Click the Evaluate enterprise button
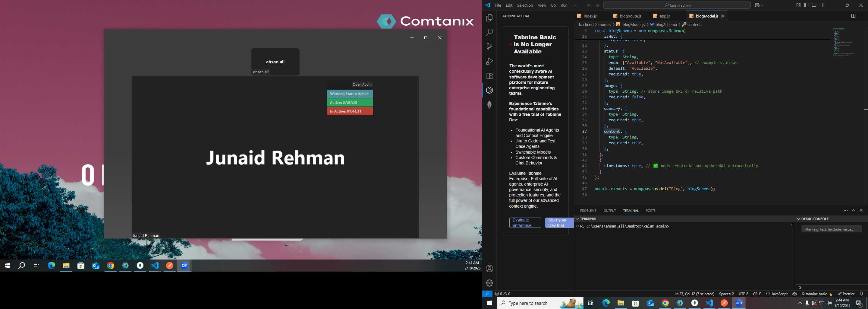 525,223
